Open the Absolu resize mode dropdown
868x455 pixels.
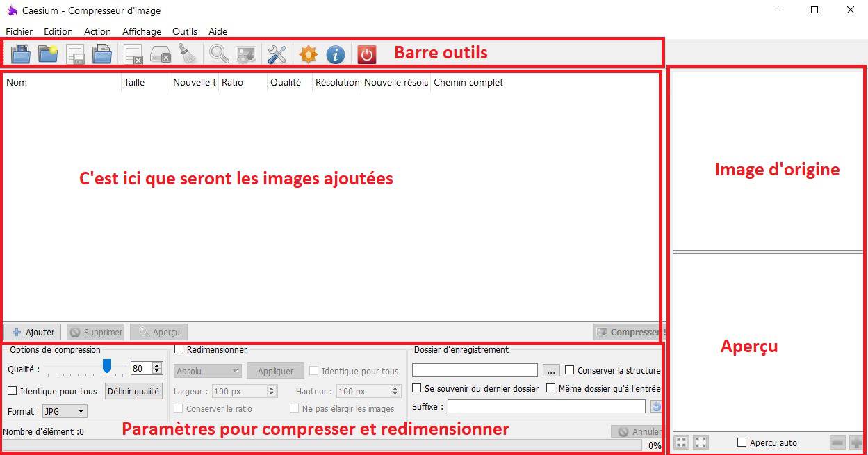tap(208, 371)
